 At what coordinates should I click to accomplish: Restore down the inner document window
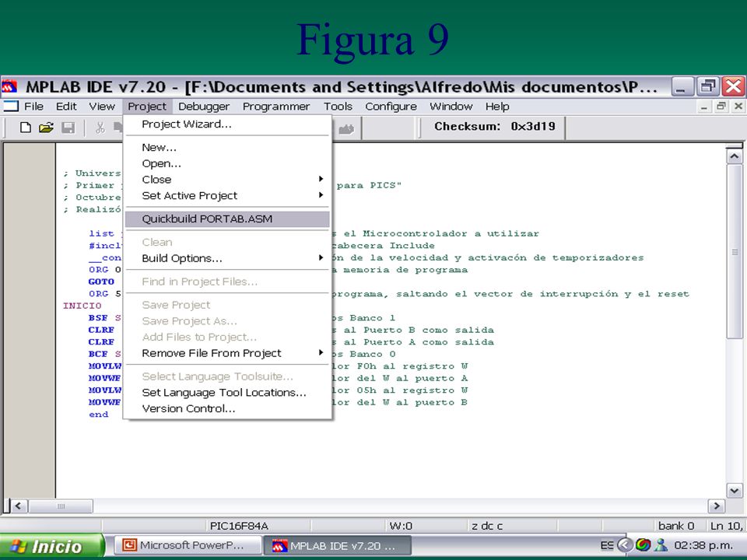pyautogui.click(x=721, y=107)
